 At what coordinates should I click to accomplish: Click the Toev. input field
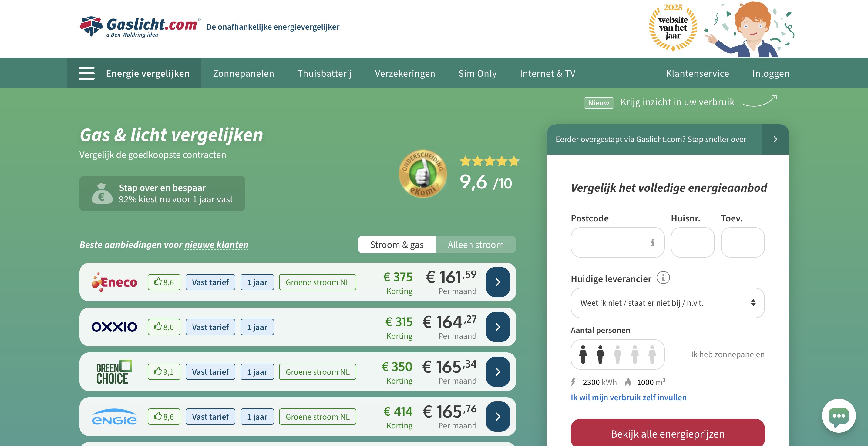[743, 242]
